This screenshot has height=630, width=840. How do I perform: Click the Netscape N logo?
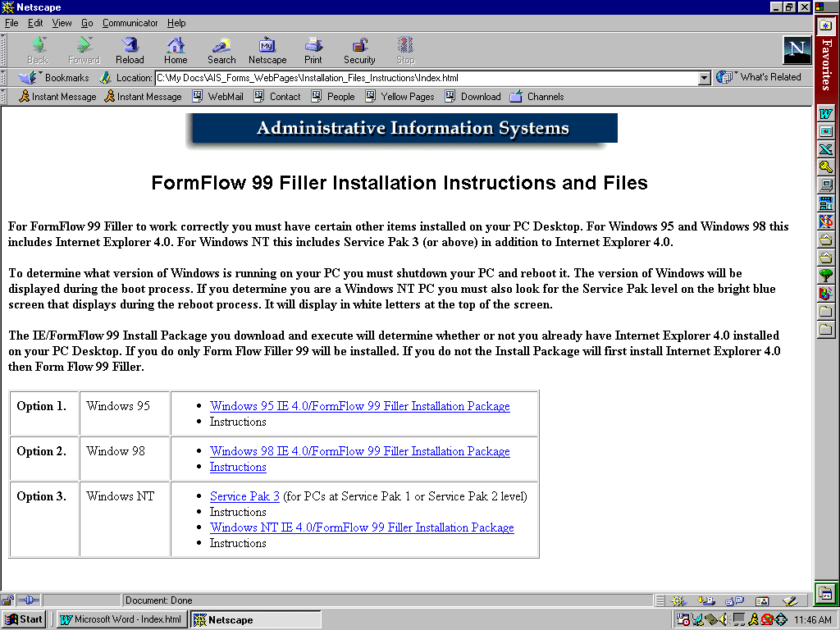click(x=797, y=50)
